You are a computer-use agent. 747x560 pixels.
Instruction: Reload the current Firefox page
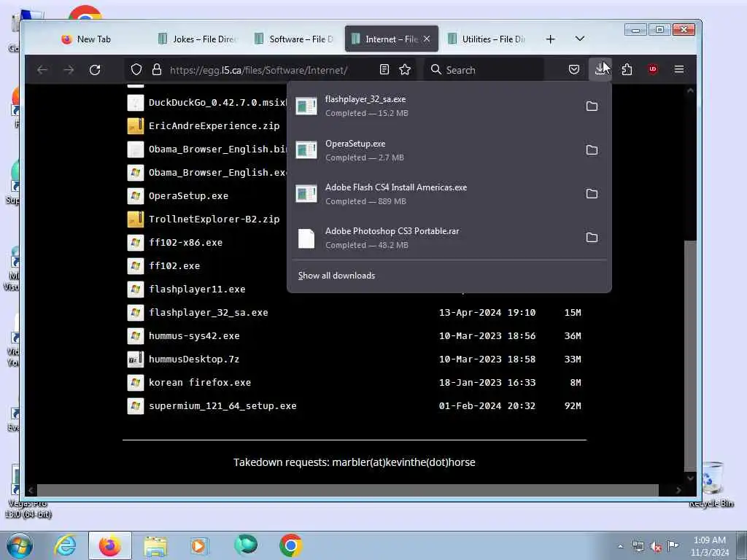[95, 70]
